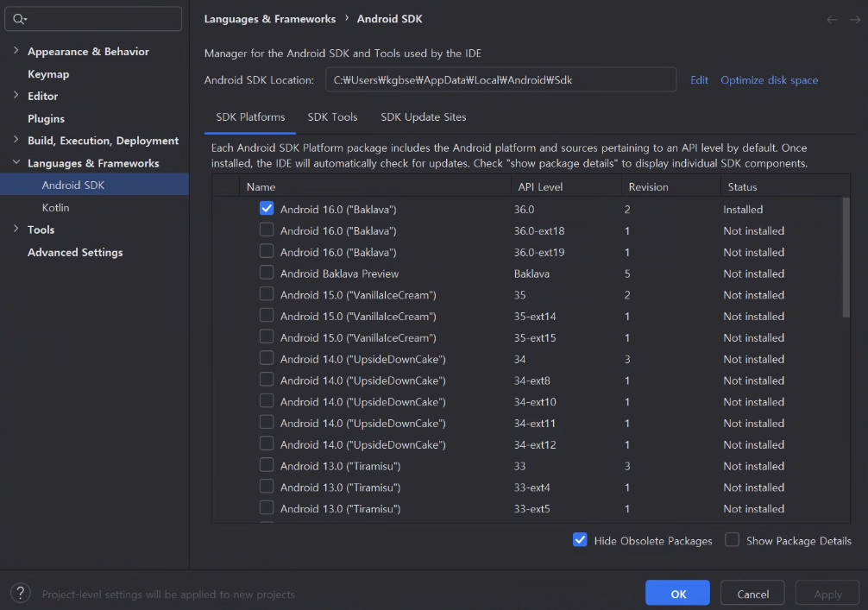Check Android 14.0 UpsideDownCake 34-ext12

click(267, 443)
